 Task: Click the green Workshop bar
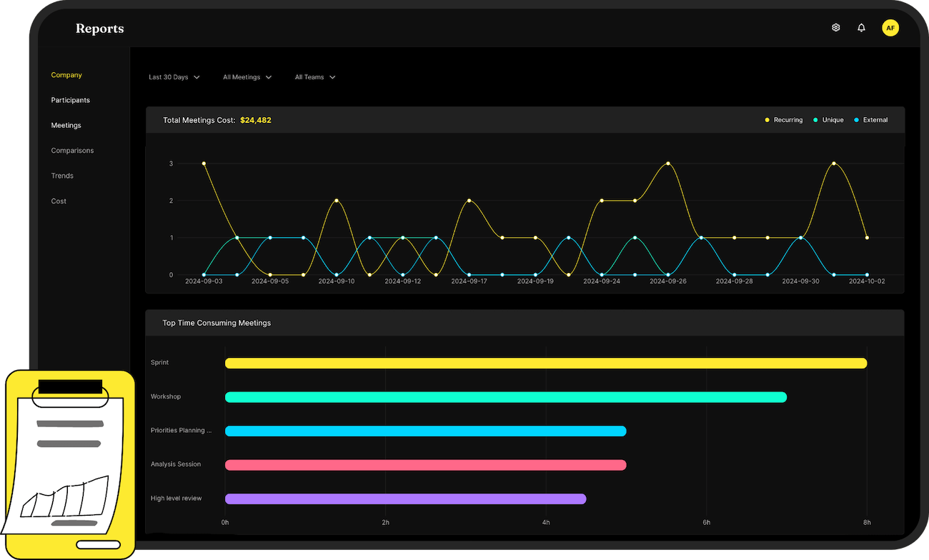(506, 397)
